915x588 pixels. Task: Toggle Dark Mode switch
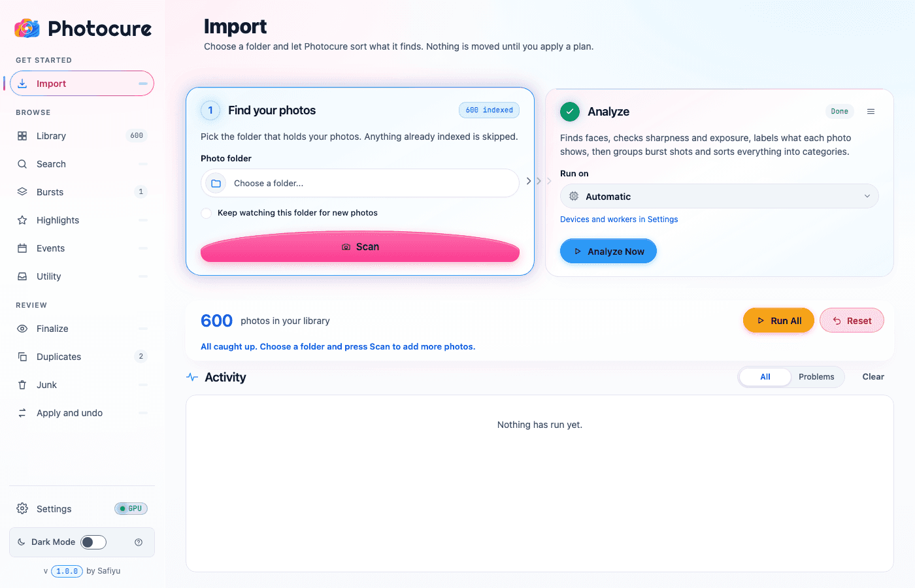tap(93, 542)
